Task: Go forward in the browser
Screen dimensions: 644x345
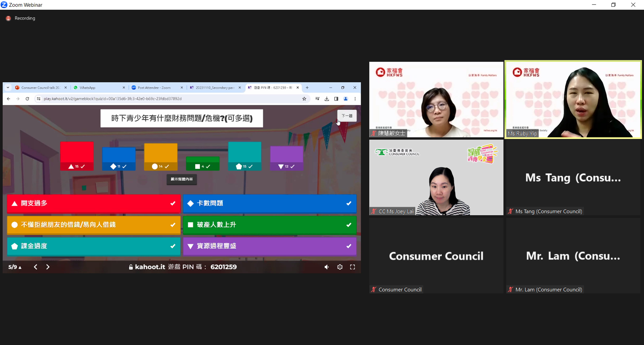Action: coord(18,99)
